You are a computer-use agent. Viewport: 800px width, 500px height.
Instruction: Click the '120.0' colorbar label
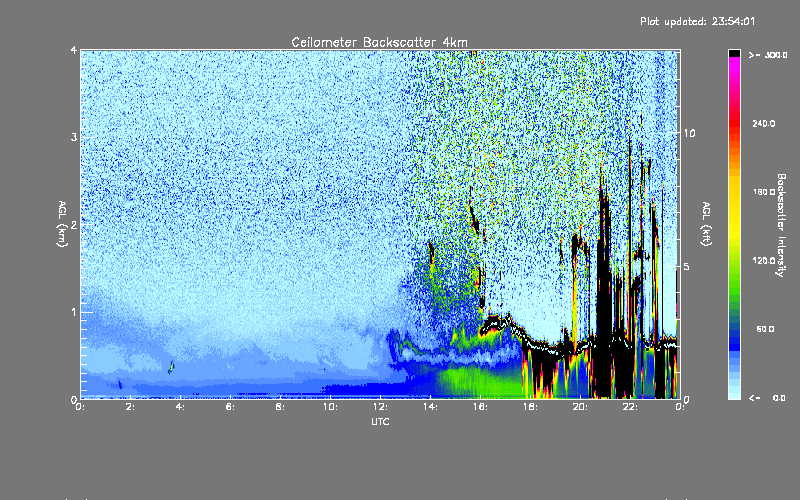tap(764, 261)
